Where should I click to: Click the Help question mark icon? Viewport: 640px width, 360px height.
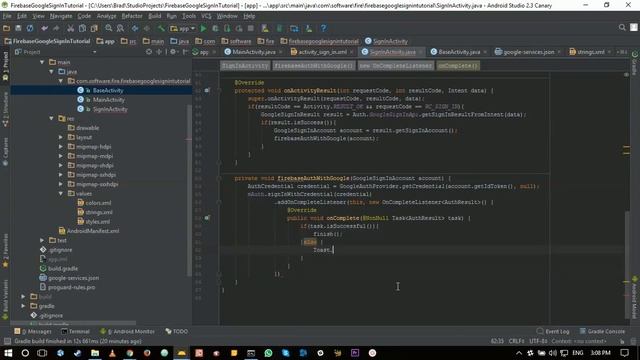tap(323, 28)
